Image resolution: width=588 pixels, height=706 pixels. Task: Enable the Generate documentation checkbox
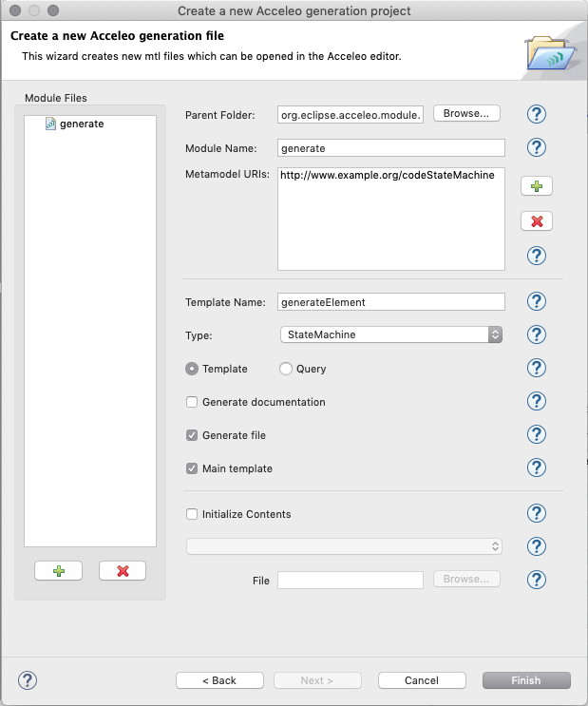(193, 402)
